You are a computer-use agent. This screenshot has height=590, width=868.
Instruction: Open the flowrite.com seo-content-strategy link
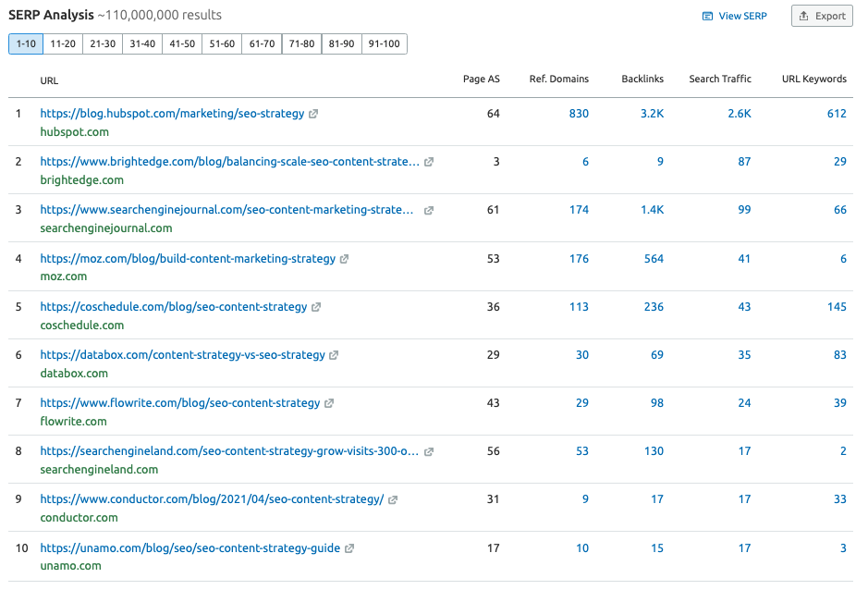[180, 403]
